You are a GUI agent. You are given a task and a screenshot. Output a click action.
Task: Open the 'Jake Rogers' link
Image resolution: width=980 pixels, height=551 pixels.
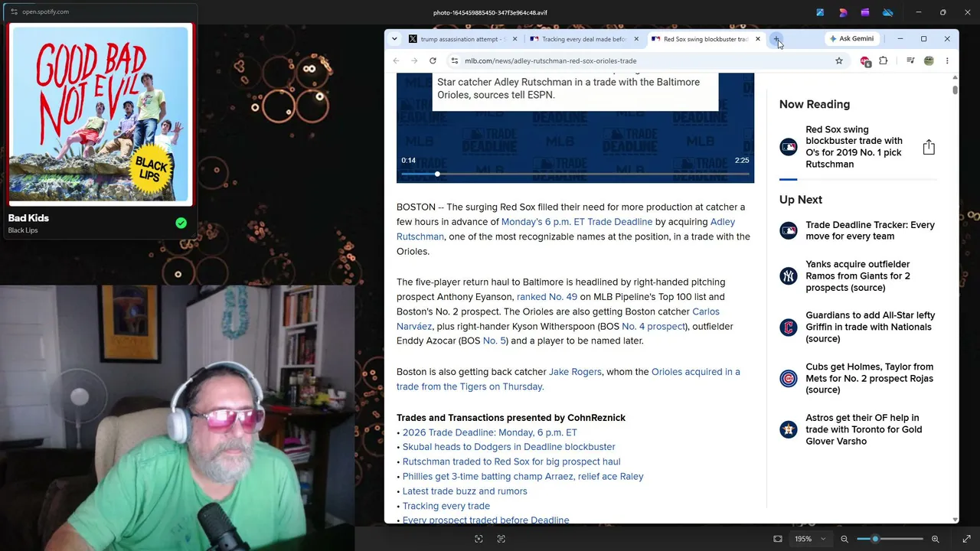tap(575, 372)
